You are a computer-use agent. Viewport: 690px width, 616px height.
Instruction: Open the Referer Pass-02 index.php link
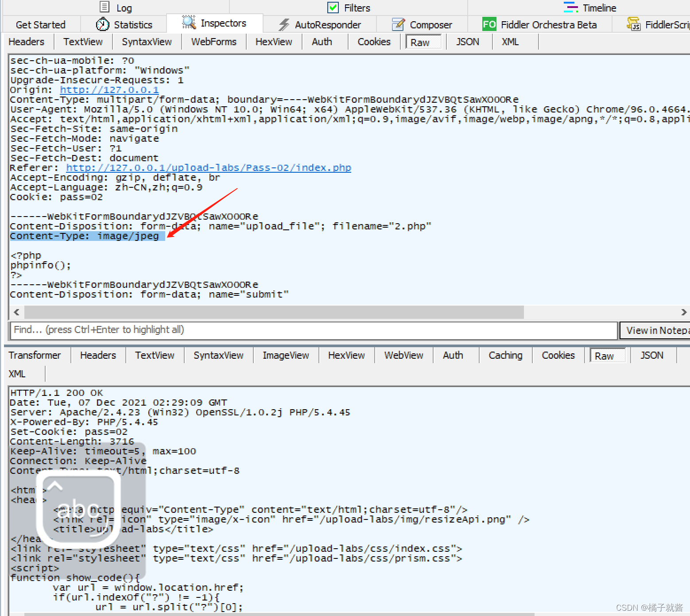tap(209, 168)
